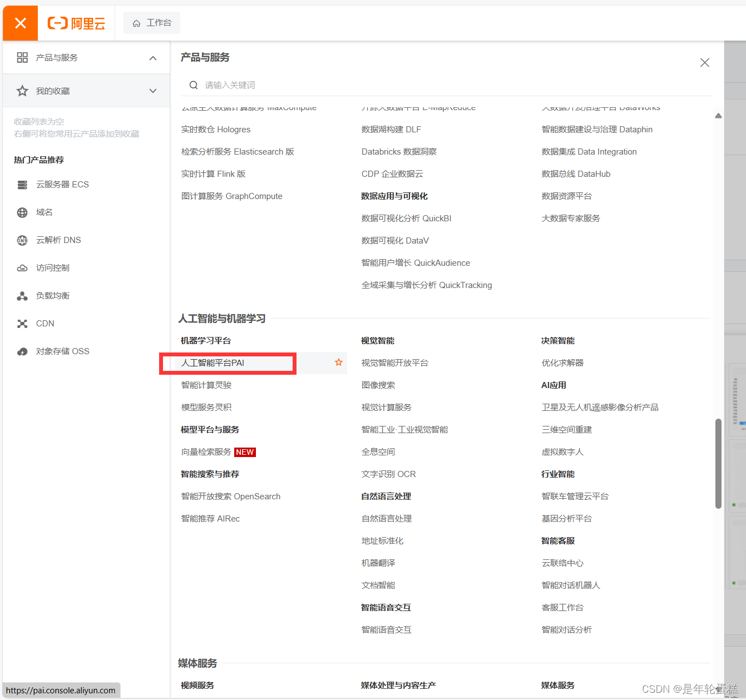This screenshot has width=746, height=700.
Task: Open 人工智能平台PAI
Action: point(213,363)
